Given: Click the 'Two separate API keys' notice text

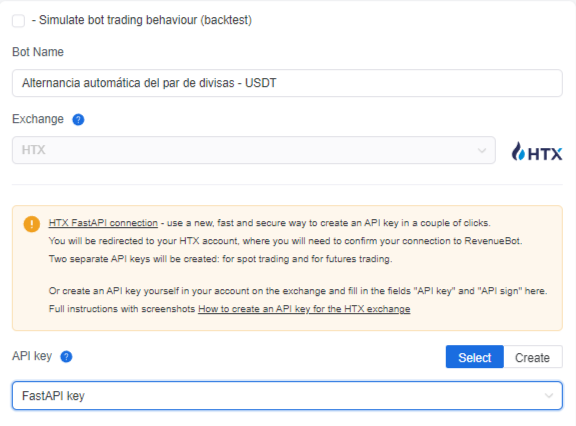Looking at the screenshot, I should [x=220, y=259].
